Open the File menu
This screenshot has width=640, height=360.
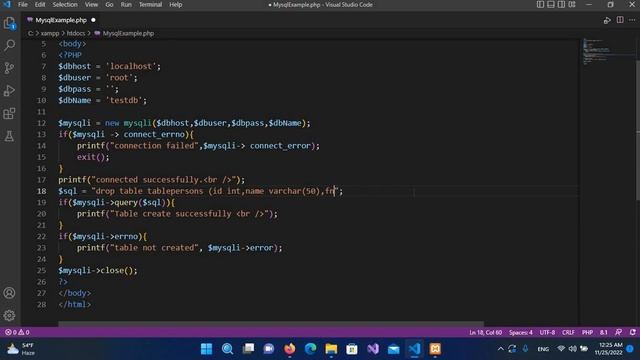coord(23,4)
